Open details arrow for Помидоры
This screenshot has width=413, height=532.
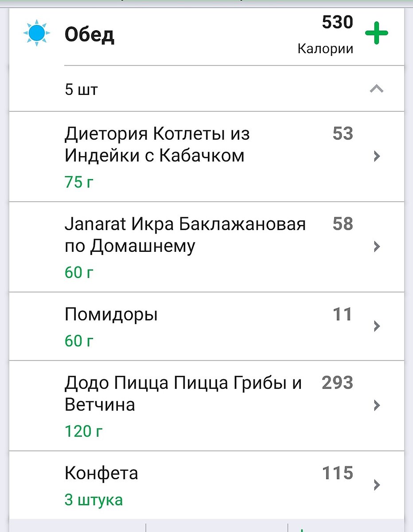(377, 326)
